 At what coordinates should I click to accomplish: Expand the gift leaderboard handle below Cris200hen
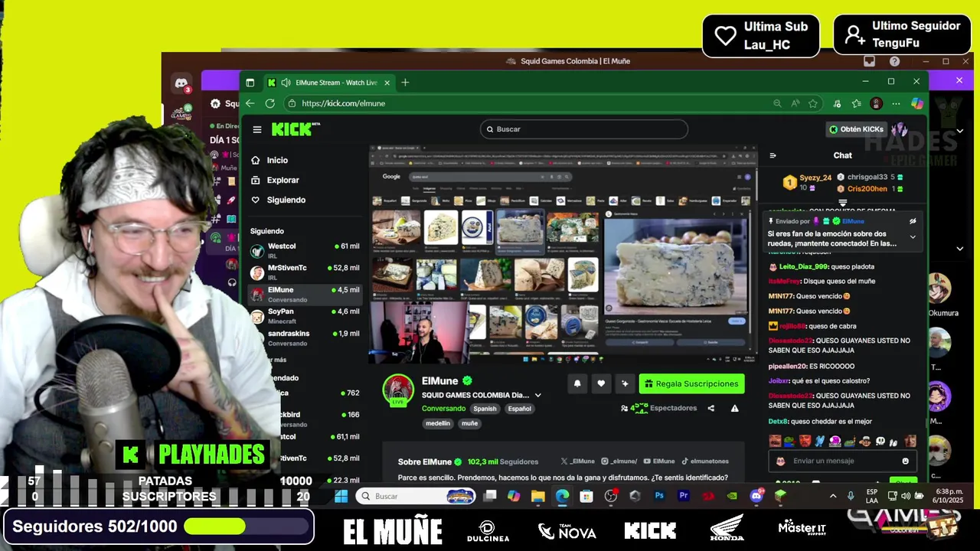point(842,203)
